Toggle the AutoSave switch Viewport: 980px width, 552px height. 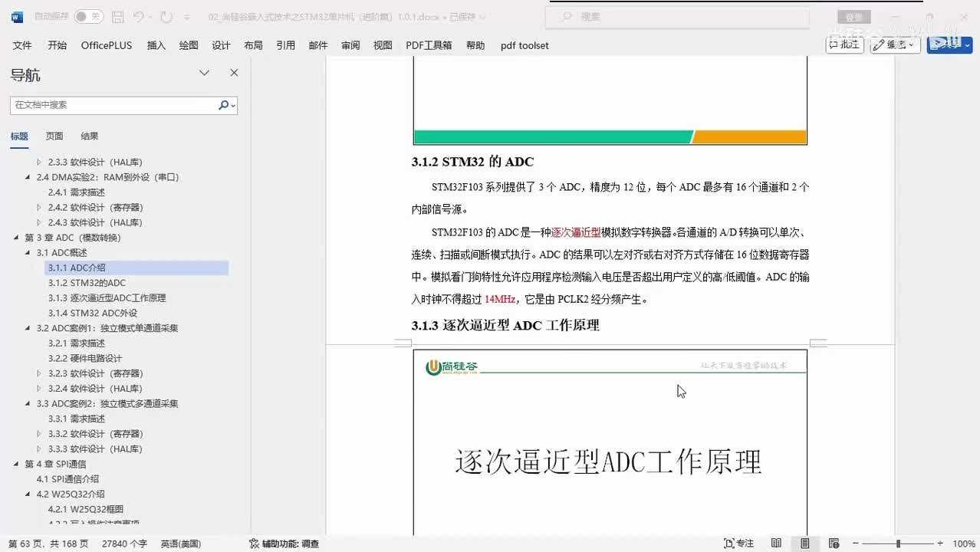point(88,17)
